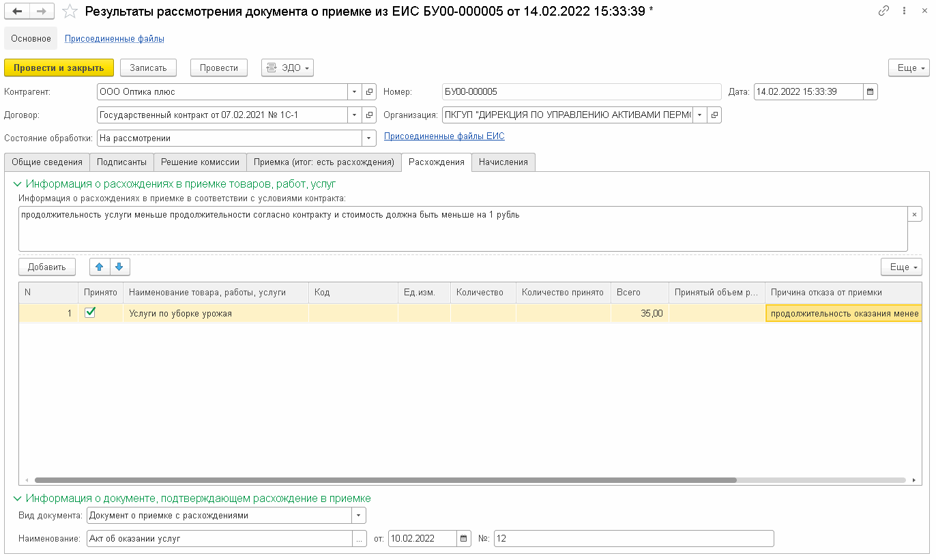Switch to the Решение комиссии tab
Viewport: 936px width, 560px height.
pos(200,162)
